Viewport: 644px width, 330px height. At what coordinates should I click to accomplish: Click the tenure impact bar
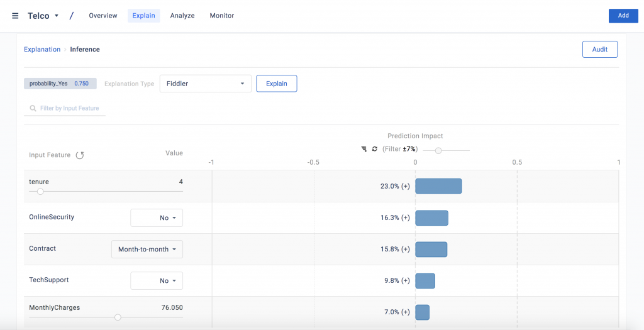tap(438, 186)
